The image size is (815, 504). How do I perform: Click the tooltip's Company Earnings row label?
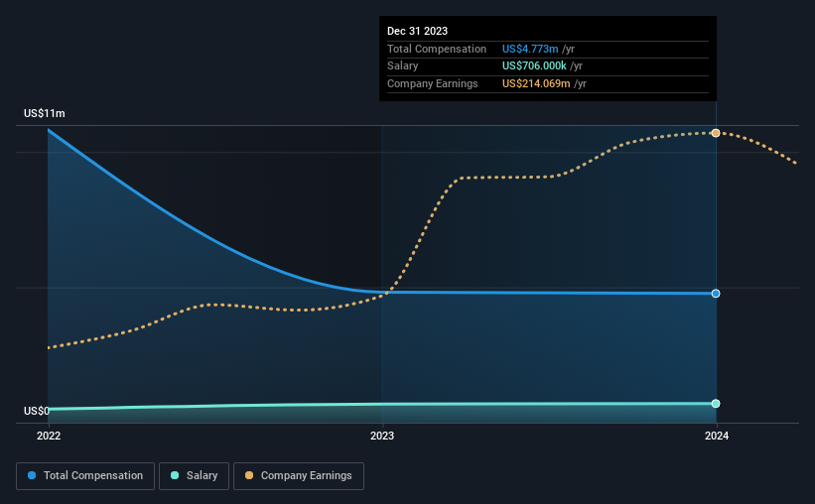[x=433, y=83]
